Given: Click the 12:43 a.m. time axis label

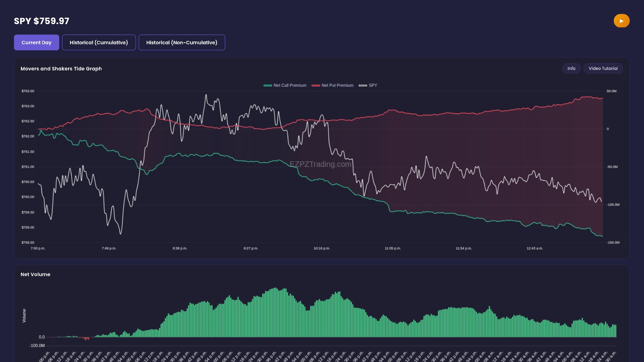Looking at the screenshot, I should coord(535,248).
